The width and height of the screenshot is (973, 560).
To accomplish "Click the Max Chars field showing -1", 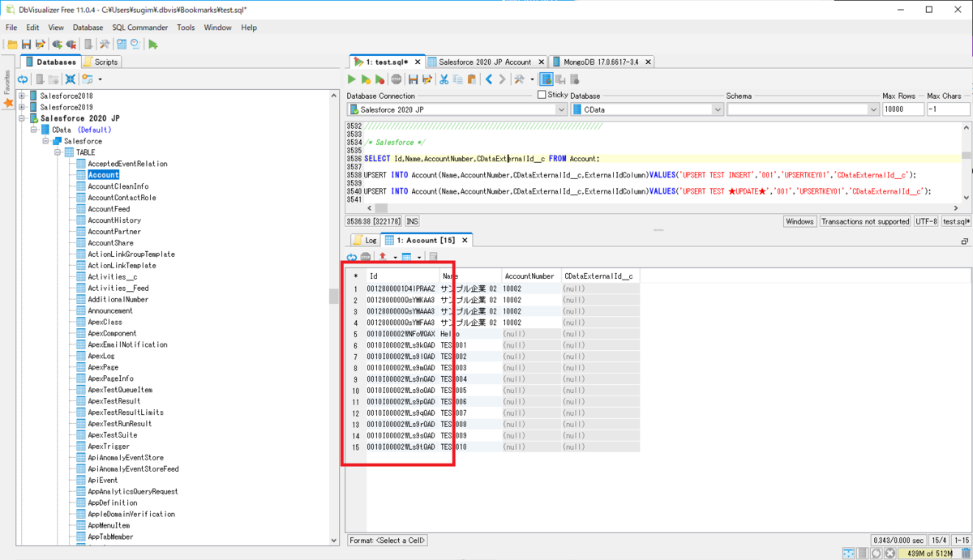I will coord(948,109).
